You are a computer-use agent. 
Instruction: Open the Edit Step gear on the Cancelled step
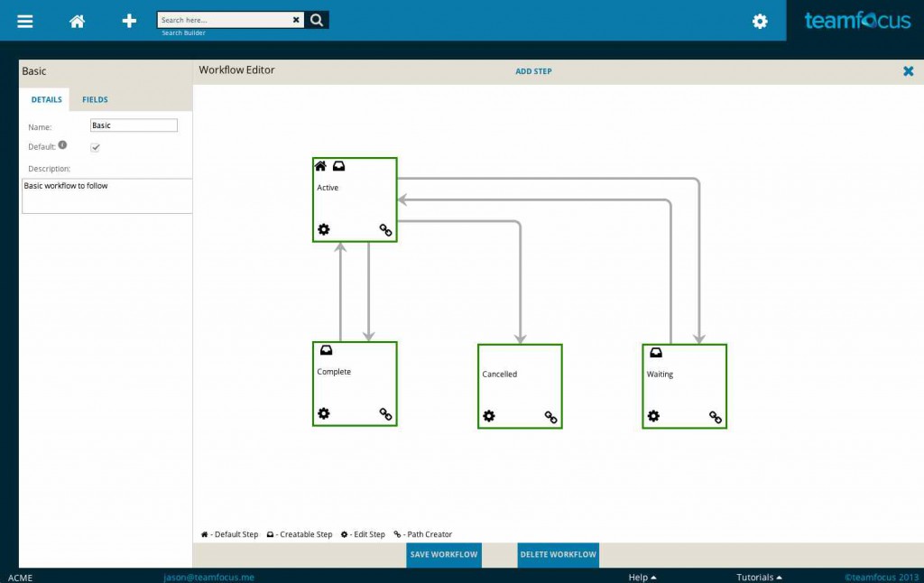pyautogui.click(x=489, y=416)
